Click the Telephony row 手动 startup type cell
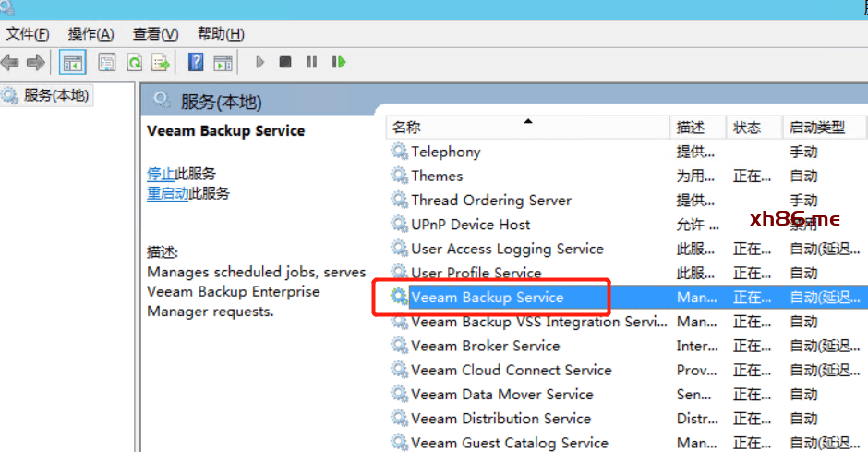The height and width of the screenshot is (452, 868). 803,152
